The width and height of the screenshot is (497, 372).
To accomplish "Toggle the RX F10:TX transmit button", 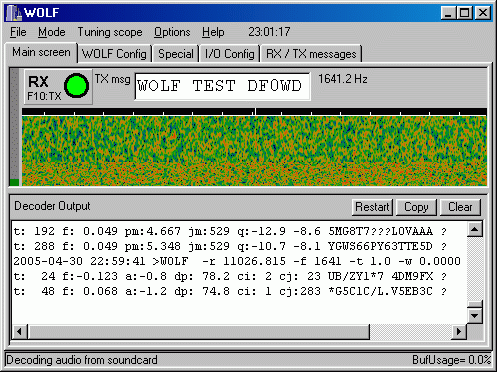I will click(x=58, y=87).
